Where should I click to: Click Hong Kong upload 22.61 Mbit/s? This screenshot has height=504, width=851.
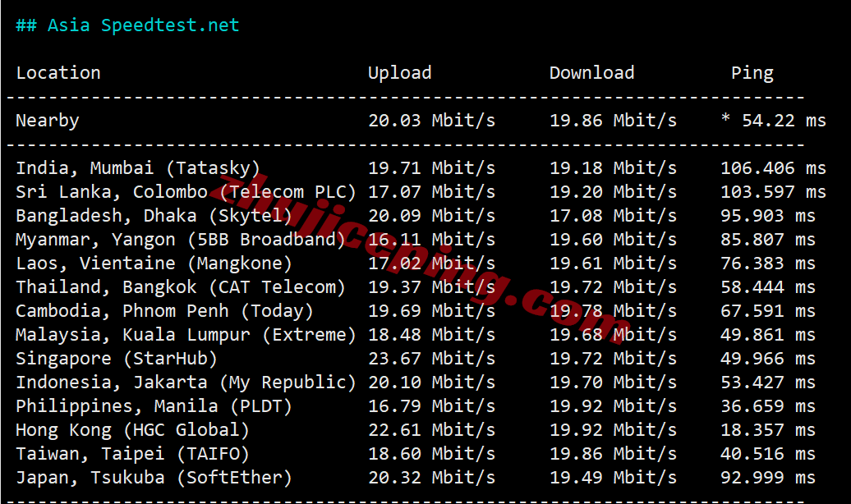click(x=431, y=431)
